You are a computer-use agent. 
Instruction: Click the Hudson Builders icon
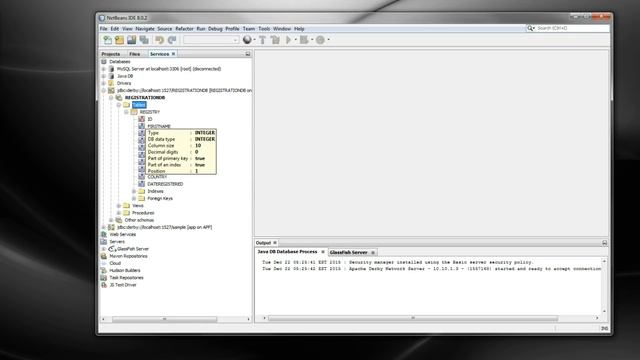104,271
